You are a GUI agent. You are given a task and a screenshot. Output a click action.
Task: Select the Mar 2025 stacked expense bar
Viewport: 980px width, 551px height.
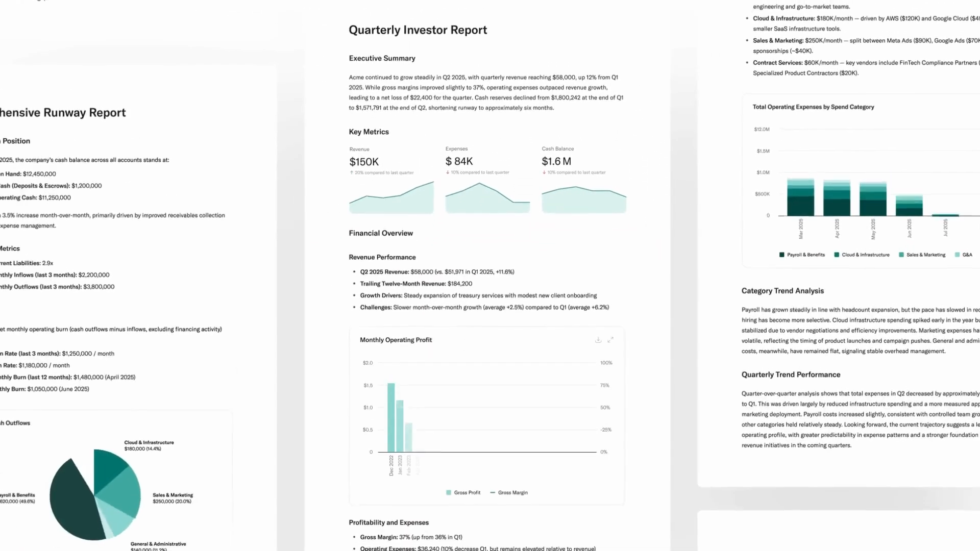pos(800,198)
